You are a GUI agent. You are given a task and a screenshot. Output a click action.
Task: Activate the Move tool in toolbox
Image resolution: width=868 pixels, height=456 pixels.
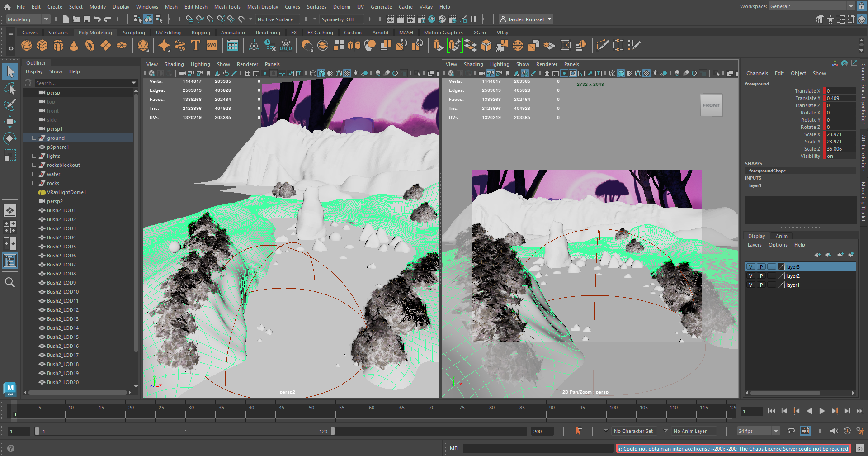pyautogui.click(x=10, y=122)
